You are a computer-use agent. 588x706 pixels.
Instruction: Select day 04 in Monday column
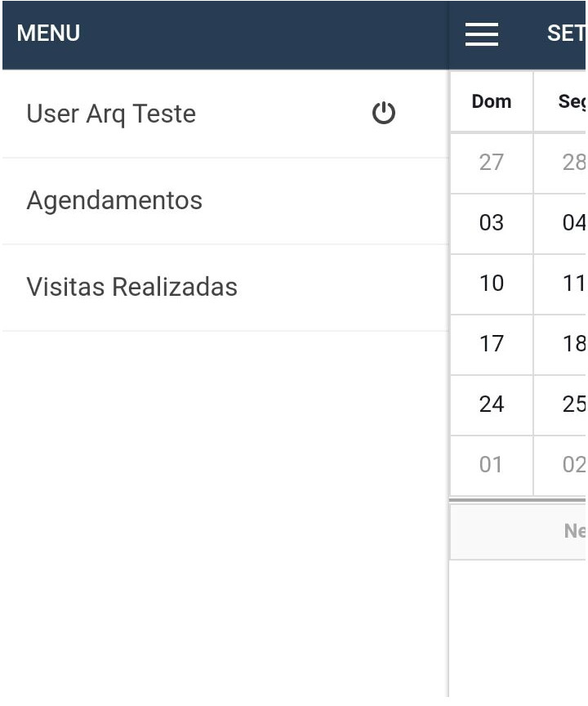point(573,223)
